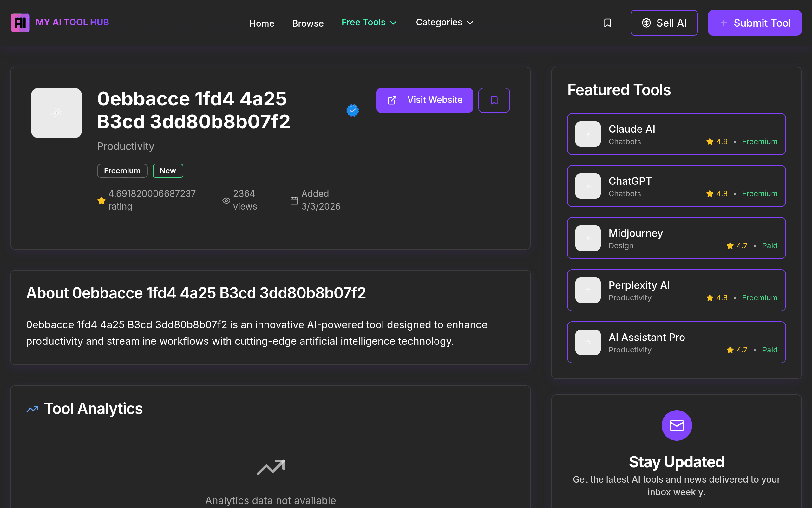This screenshot has height=508, width=812.
Task: Click the 2364 views text
Action: click(x=245, y=200)
